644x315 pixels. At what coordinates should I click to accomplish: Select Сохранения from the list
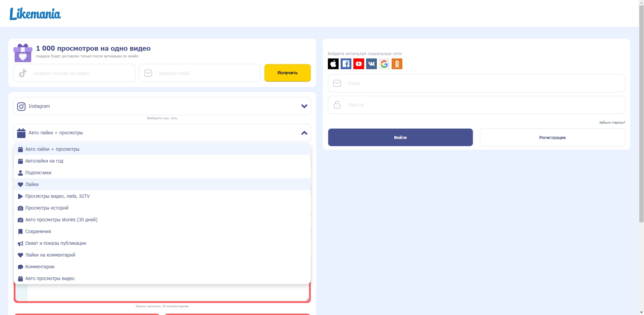(x=162, y=231)
